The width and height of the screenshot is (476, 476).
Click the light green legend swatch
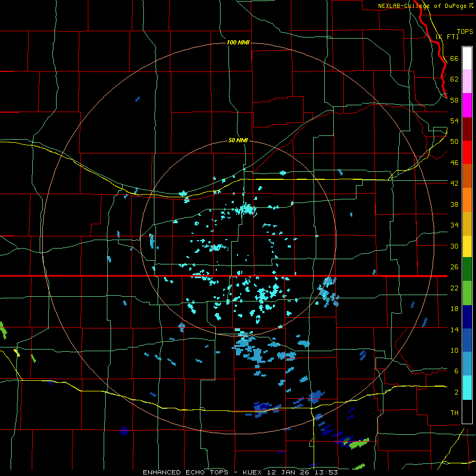click(x=467, y=293)
